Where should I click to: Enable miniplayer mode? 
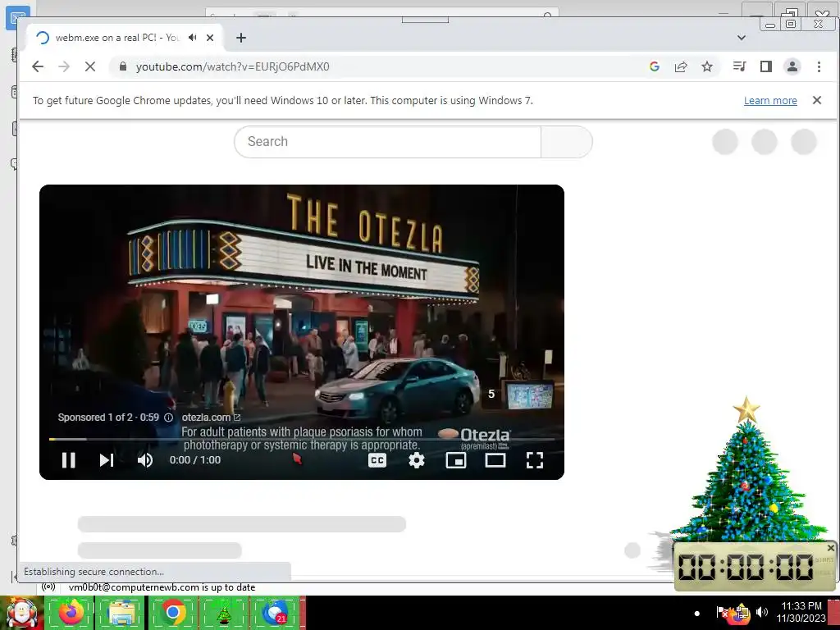tap(456, 459)
